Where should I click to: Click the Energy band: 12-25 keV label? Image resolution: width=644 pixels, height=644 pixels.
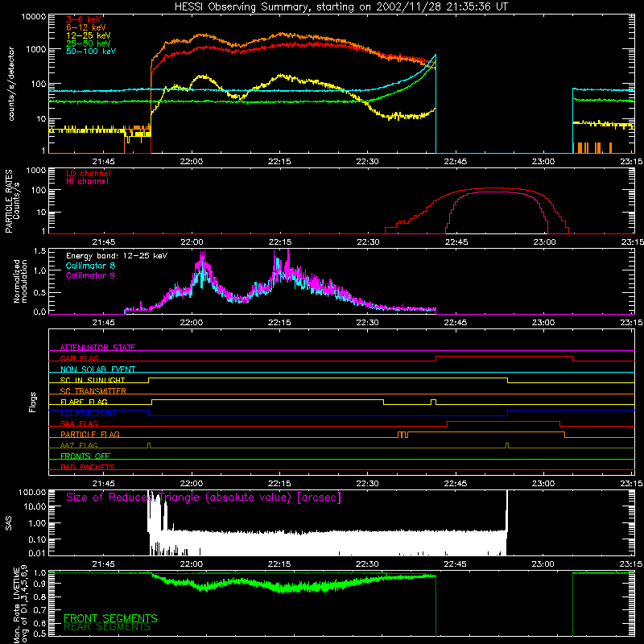117,256
